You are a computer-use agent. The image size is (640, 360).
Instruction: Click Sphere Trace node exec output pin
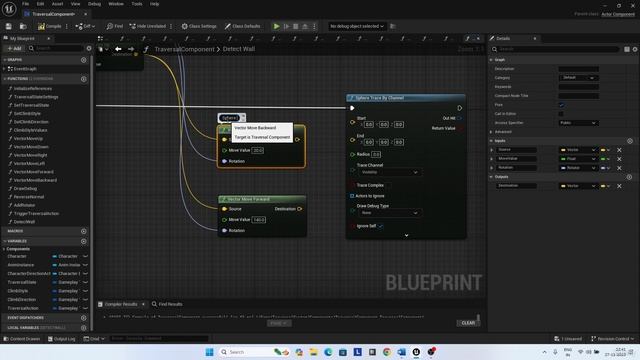pos(460,108)
